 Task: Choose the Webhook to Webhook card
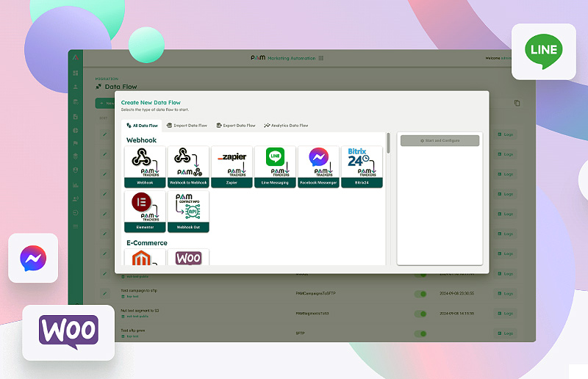pyautogui.click(x=188, y=167)
